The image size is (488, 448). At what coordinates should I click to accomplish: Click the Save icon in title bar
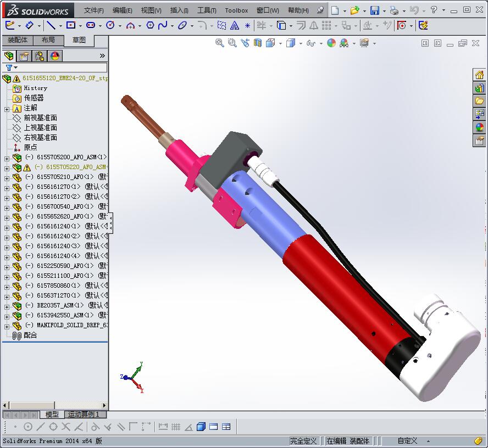click(375, 10)
